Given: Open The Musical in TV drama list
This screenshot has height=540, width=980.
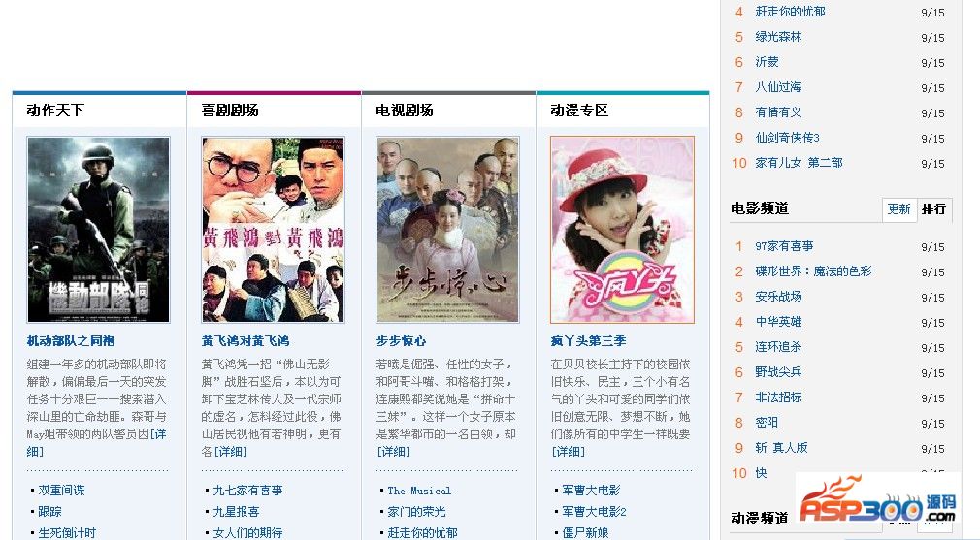Looking at the screenshot, I should [419, 491].
